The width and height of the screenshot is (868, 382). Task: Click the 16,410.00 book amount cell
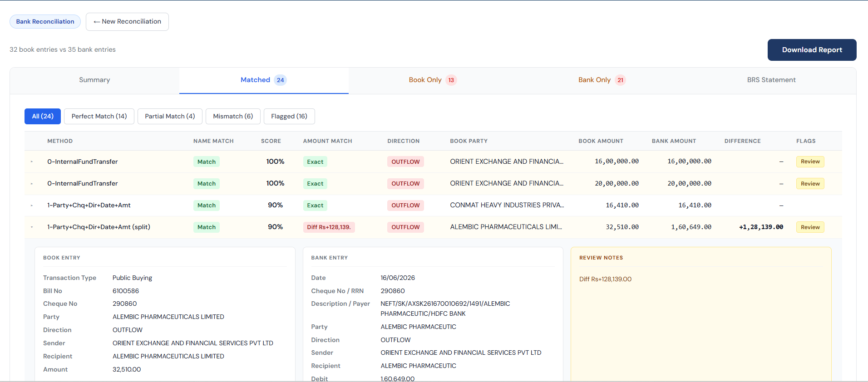(622, 206)
